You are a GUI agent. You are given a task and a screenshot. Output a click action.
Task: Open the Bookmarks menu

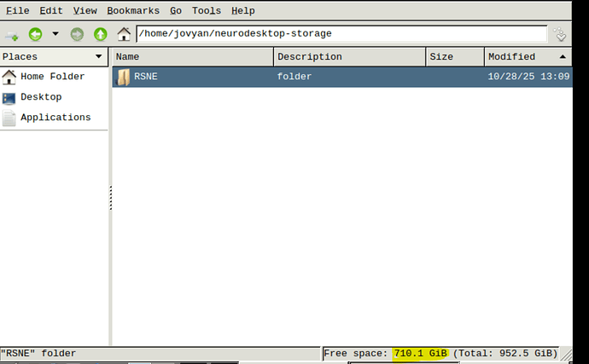(x=133, y=10)
